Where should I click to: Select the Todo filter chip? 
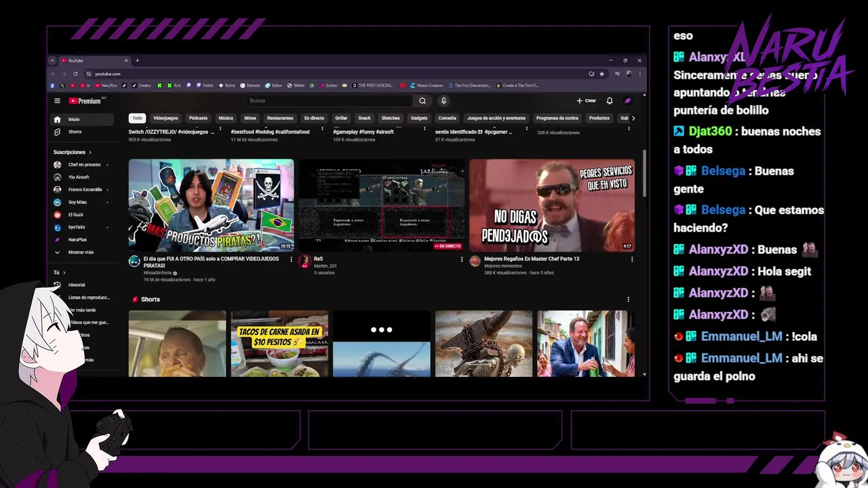pos(137,118)
